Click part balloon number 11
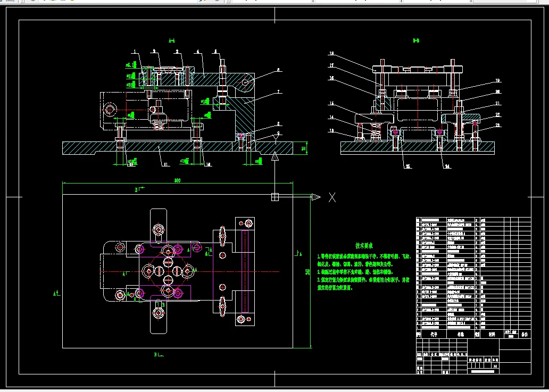The image size is (549, 392). (x=165, y=164)
